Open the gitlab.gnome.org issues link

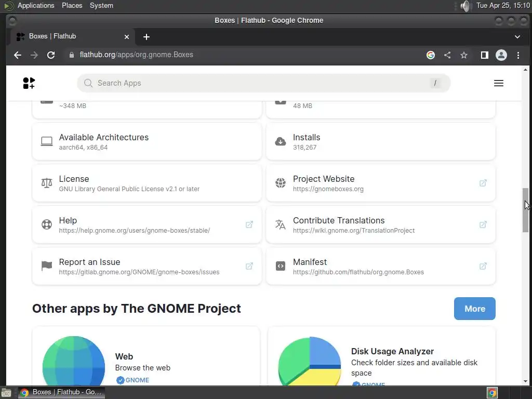click(139, 272)
